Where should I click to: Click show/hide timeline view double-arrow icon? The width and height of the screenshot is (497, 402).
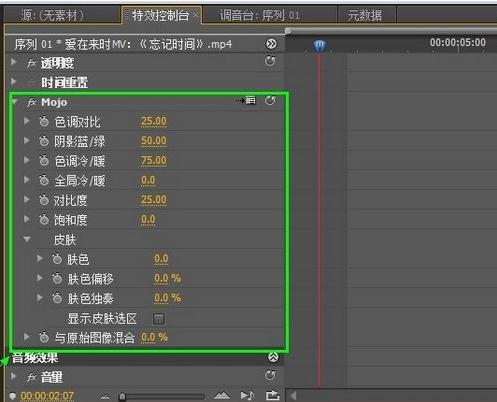[271, 44]
